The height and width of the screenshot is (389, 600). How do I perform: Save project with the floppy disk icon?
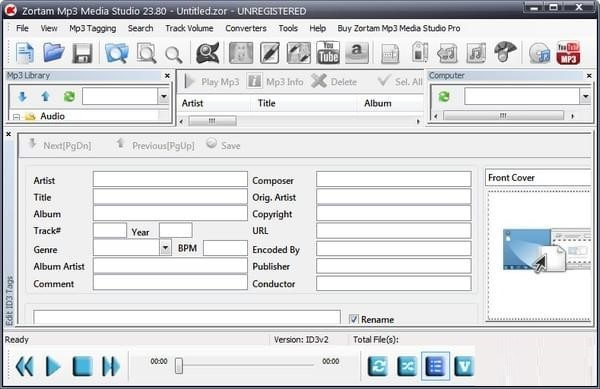[x=82, y=53]
